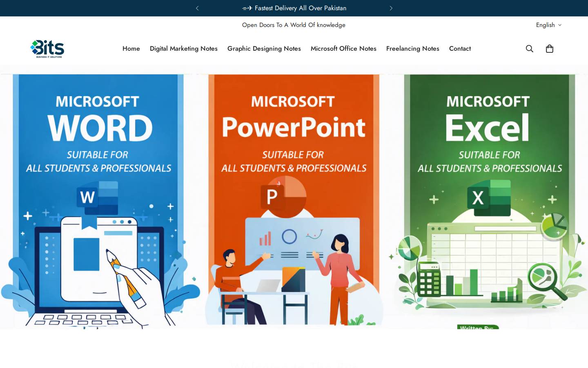Expand the English language dropdown

click(549, 25)
